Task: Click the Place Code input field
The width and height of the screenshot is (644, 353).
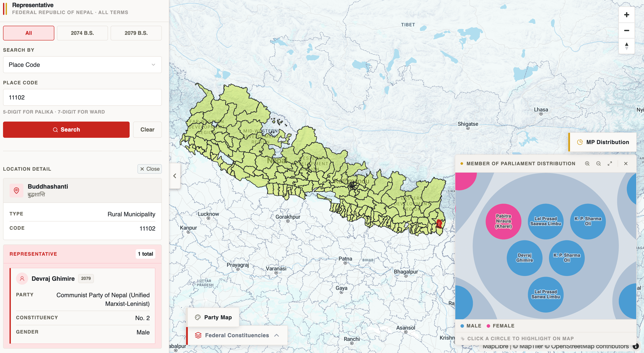Action: tap(82, 97)
